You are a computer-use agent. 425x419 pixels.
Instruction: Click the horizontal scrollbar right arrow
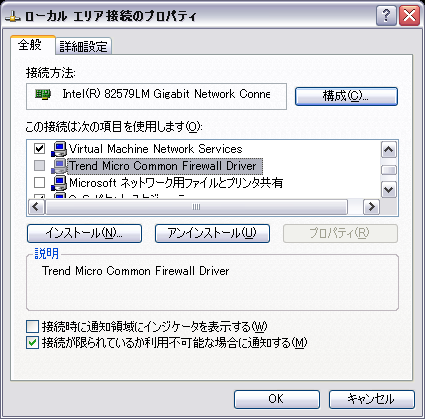(x=371, y=207)
